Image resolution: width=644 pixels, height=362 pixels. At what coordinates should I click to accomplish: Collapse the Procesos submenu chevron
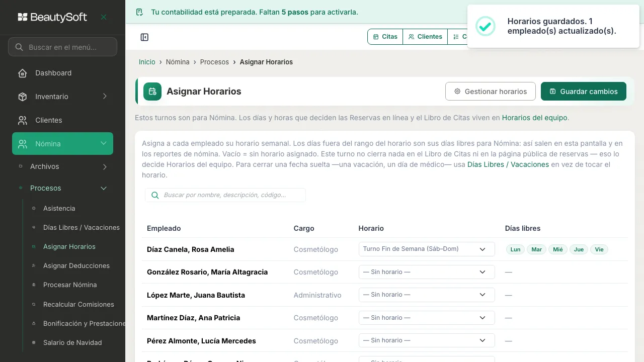click(104, 188)
